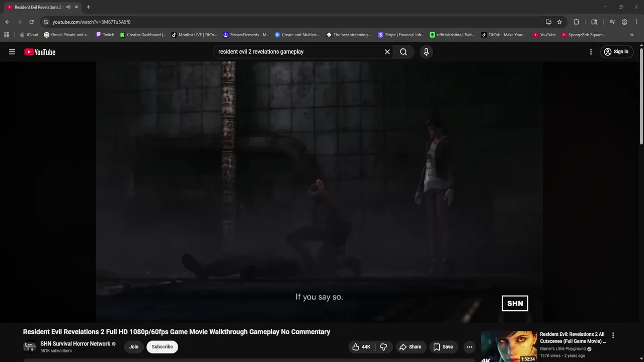Go back in browser history

click(7, 22)
